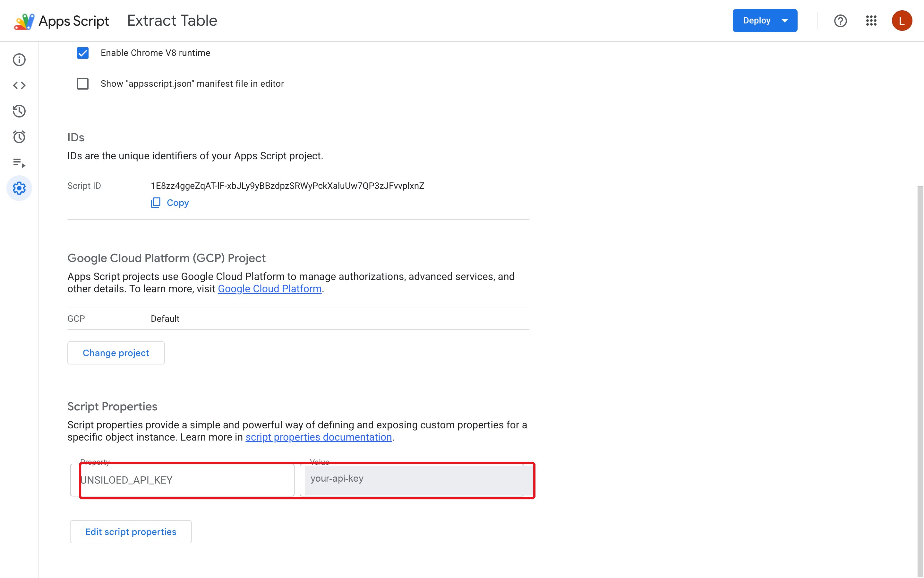The image size is (924, 578).
Task: Click the your-api-key value field
Action: [416, 480]
